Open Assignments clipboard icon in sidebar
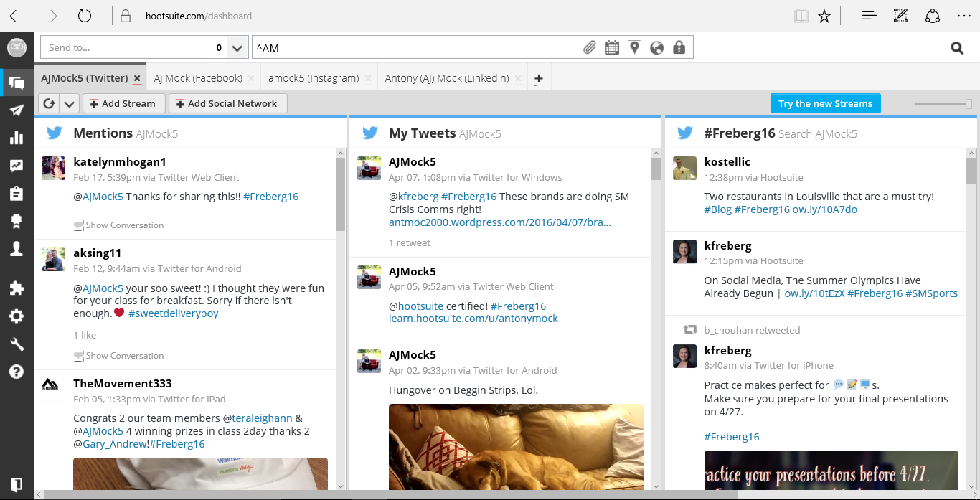 click(x=17, y=194)
